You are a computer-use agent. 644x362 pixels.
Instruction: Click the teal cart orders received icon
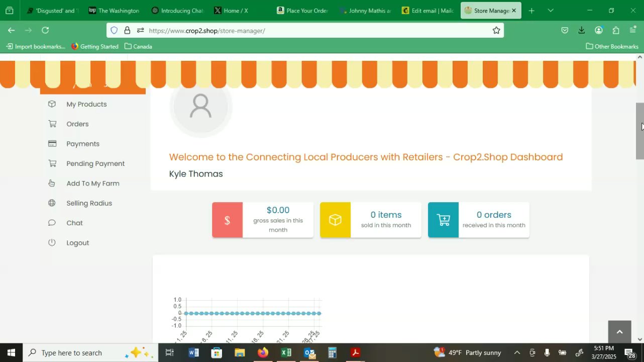click(x=443, y=220)
